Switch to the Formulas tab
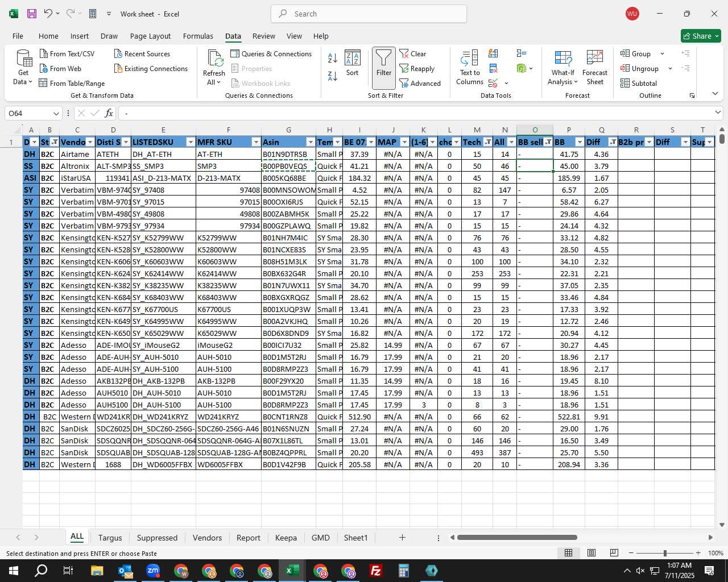 click(198, 36)
